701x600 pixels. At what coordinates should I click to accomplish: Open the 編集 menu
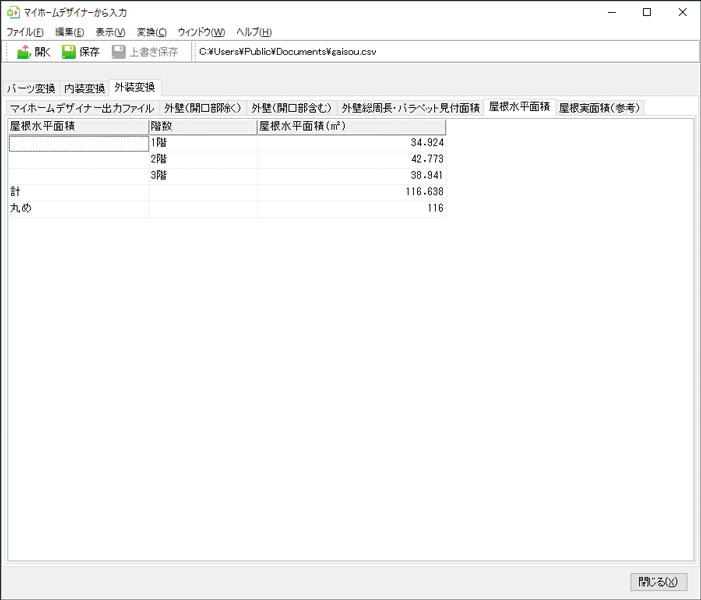tap(69, 32)
